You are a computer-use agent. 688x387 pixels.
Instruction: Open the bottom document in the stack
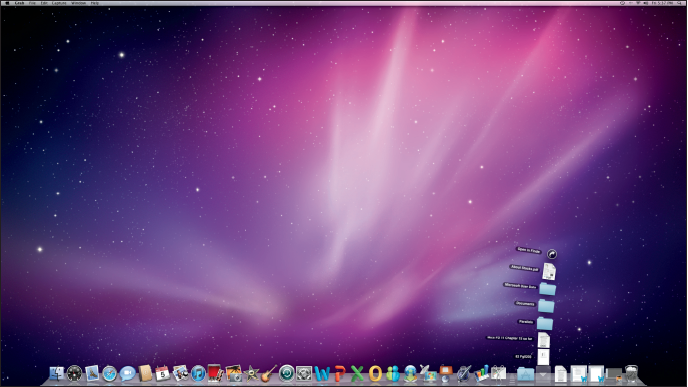(543, 357)
